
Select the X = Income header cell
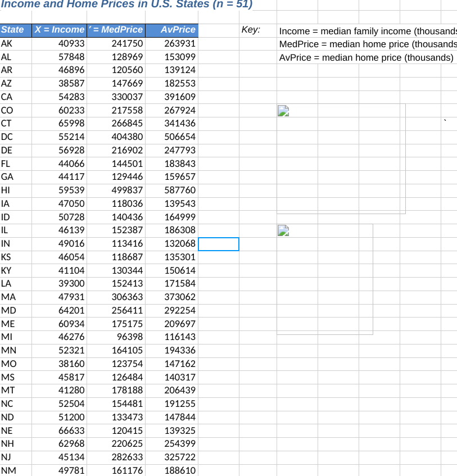[59, 30]
